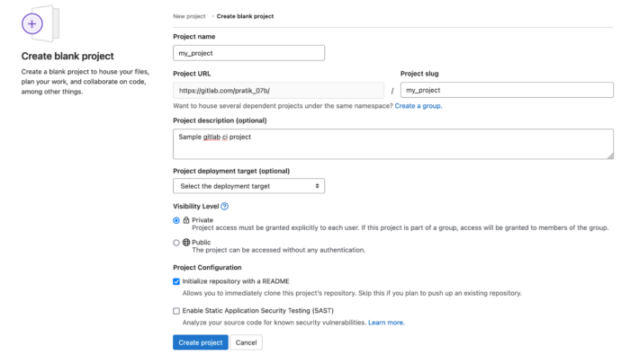The image size is (630, 364).
Task: Click the Create blank project breadcrumb
Action: pos(245,16)
